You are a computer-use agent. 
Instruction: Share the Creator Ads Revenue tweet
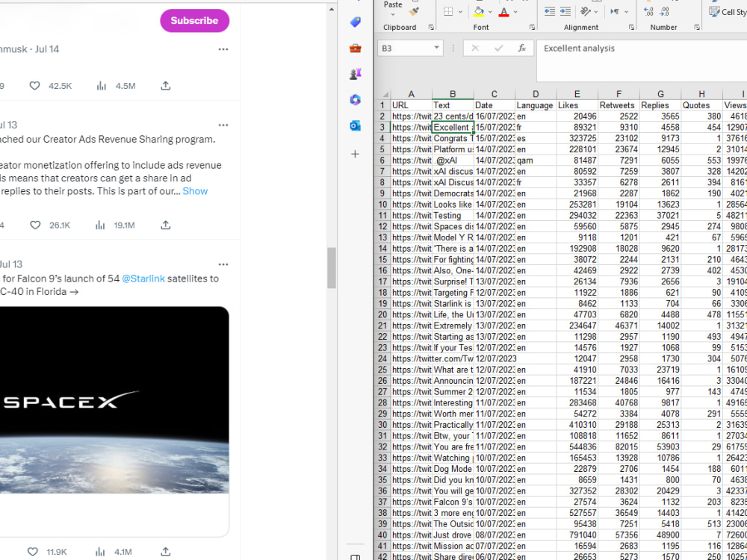165,225
